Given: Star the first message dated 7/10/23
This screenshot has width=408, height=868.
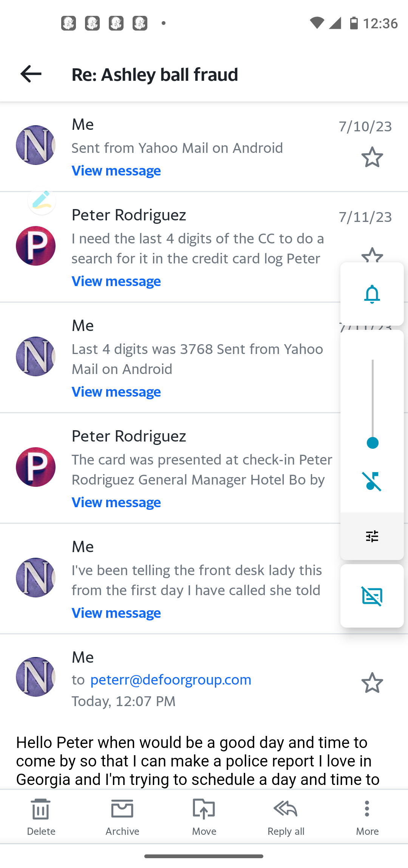Looking at the screenshot, I should click(372, 157).
